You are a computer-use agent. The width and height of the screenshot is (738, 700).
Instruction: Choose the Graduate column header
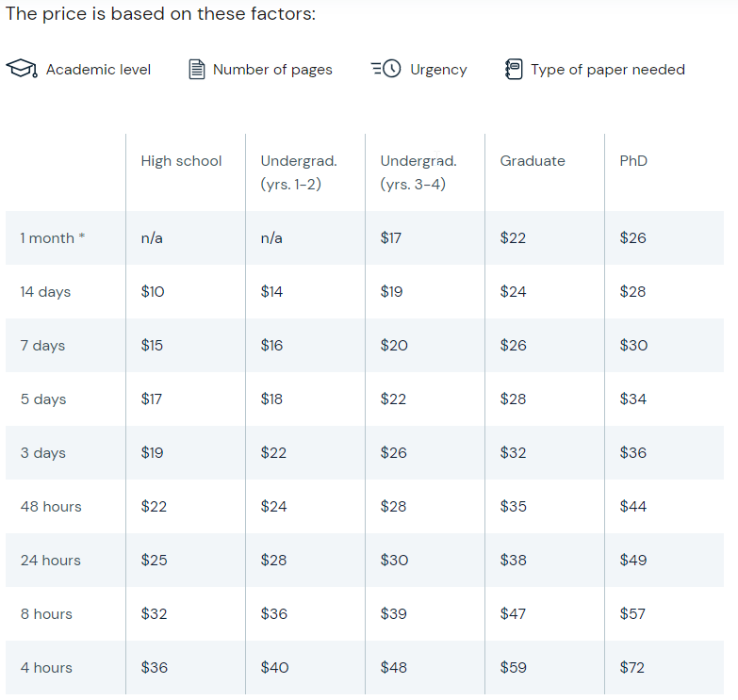point(533,161)
